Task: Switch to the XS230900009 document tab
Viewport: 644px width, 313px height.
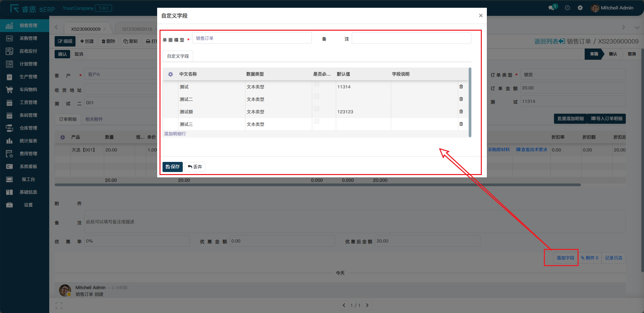Action: click(86, 29)
